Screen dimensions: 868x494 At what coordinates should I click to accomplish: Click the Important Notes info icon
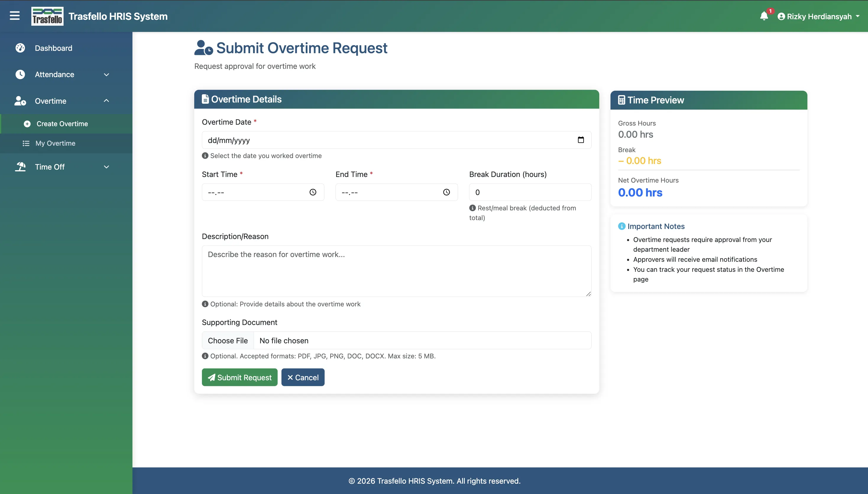[x=621, y=226]
